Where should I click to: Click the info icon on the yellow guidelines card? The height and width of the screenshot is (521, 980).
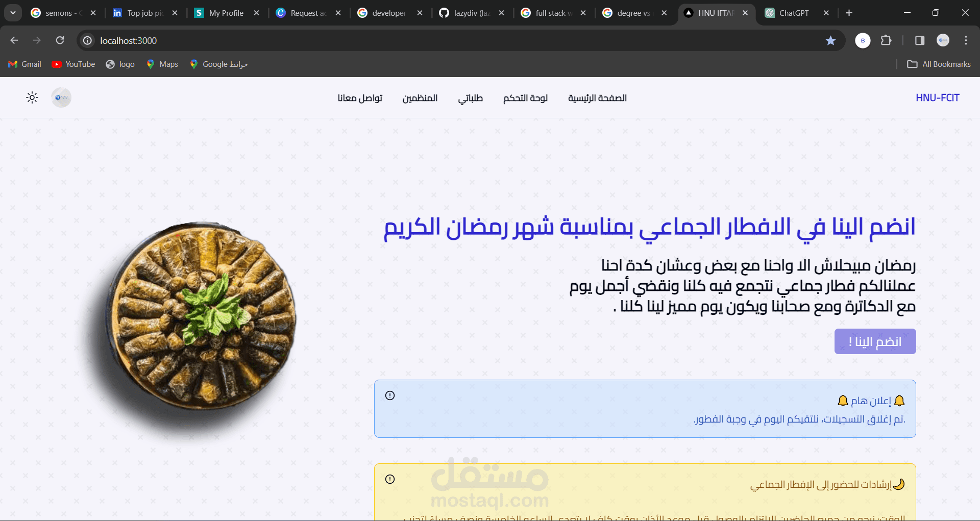(390, 479)
